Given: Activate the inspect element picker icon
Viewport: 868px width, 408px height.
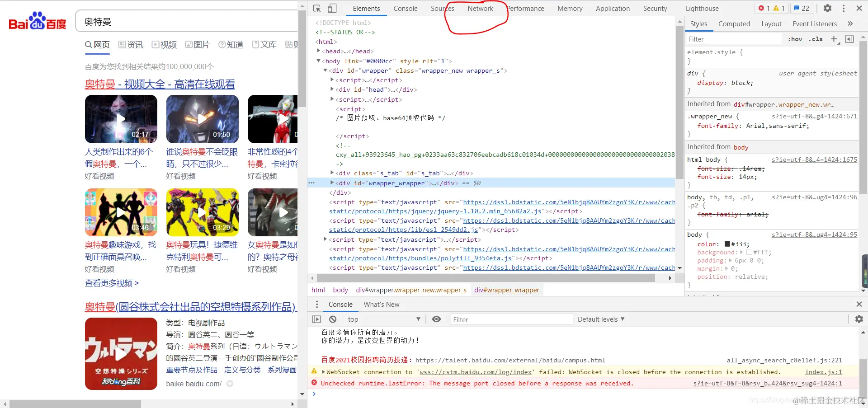Looking at the screenshot, I should (x=317, y=9).
